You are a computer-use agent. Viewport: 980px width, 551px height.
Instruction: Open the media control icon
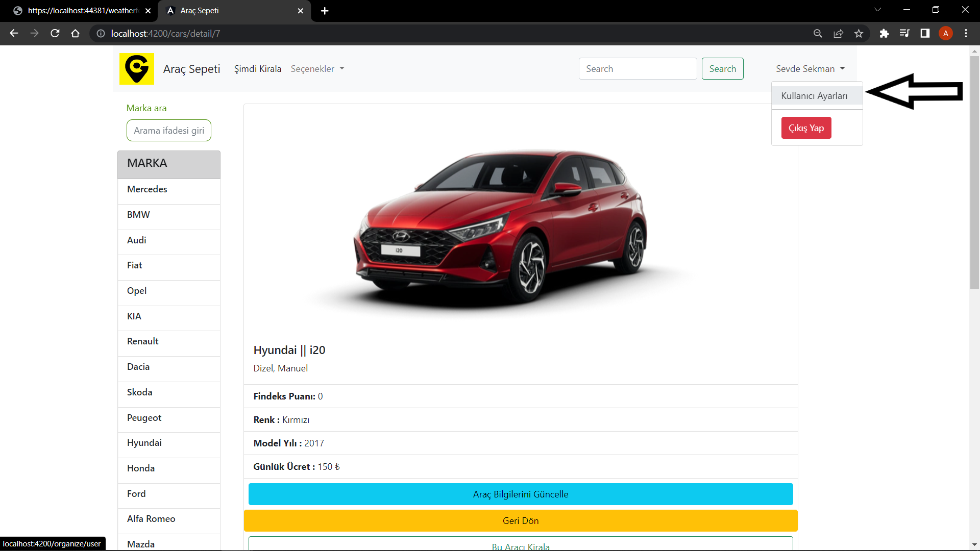coord(904,33)
